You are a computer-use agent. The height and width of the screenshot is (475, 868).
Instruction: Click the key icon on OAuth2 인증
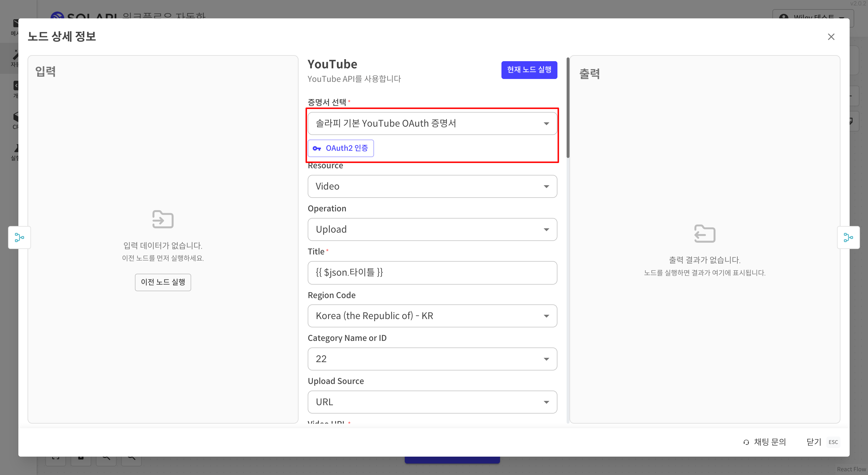316,148
